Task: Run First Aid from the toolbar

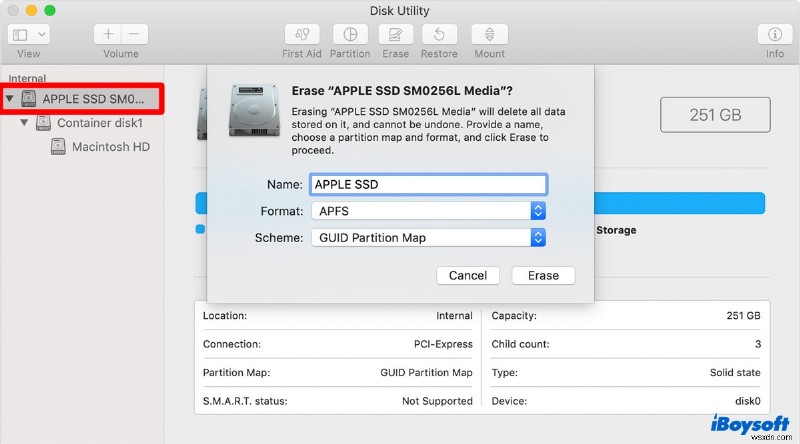Action: [x=302, y=34]
